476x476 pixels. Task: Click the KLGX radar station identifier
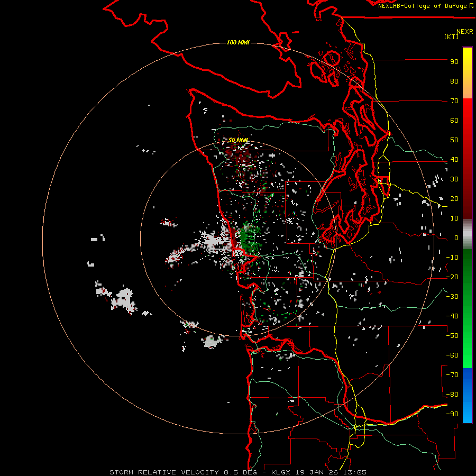pyautogui.click(x=281, y=472)
